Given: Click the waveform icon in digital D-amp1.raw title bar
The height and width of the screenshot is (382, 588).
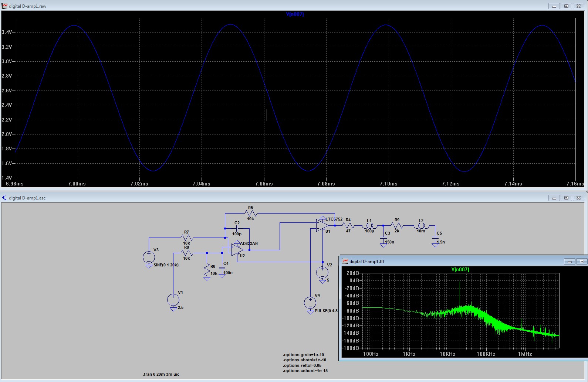Looking at the screenshot, I should (x=4, y=6).
